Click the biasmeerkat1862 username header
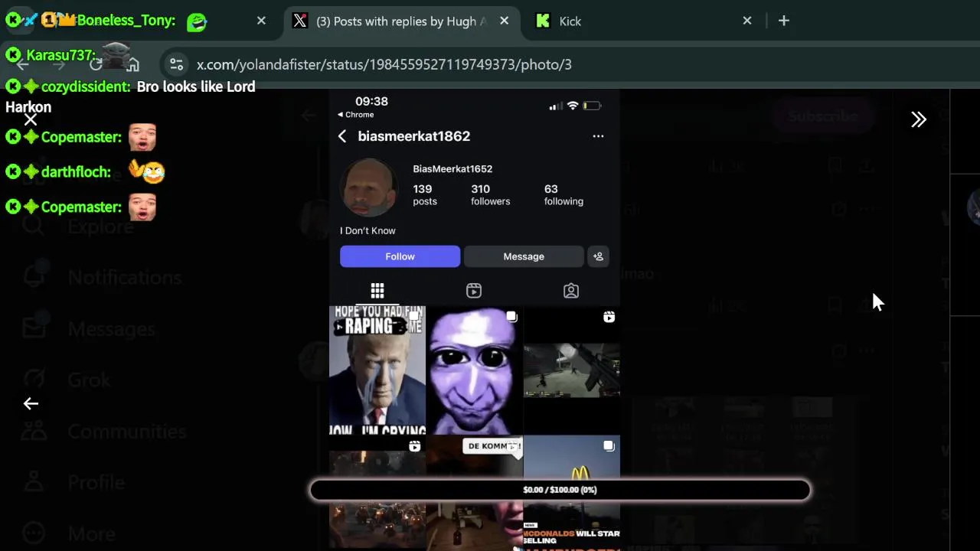This screenshot has height=551, width=980. click(x=414, y=136)
